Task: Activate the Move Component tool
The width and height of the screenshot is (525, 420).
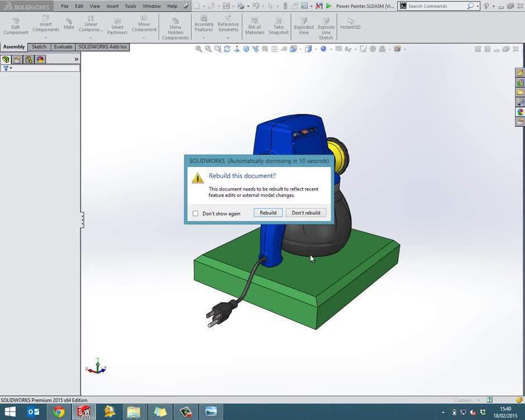Action: (144, 25)
